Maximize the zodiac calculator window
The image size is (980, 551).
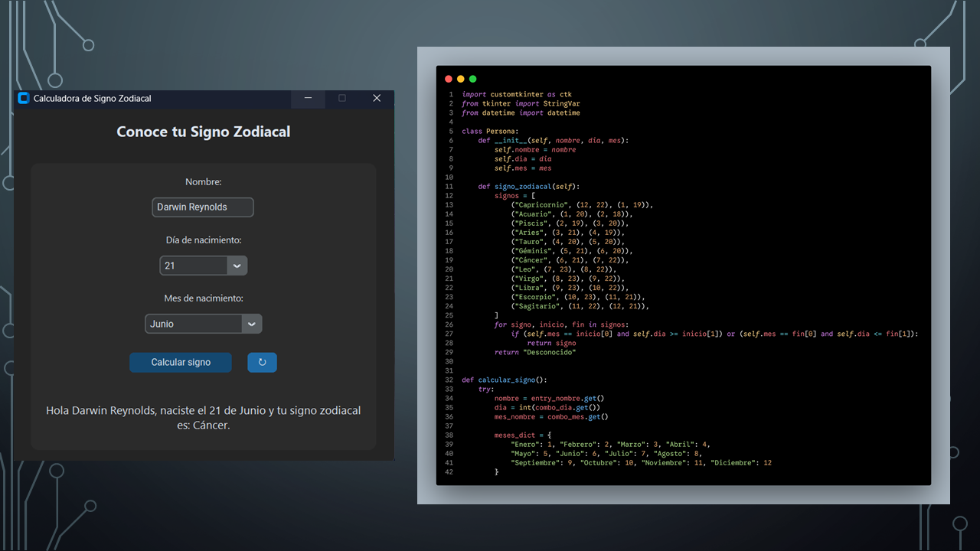342,98
